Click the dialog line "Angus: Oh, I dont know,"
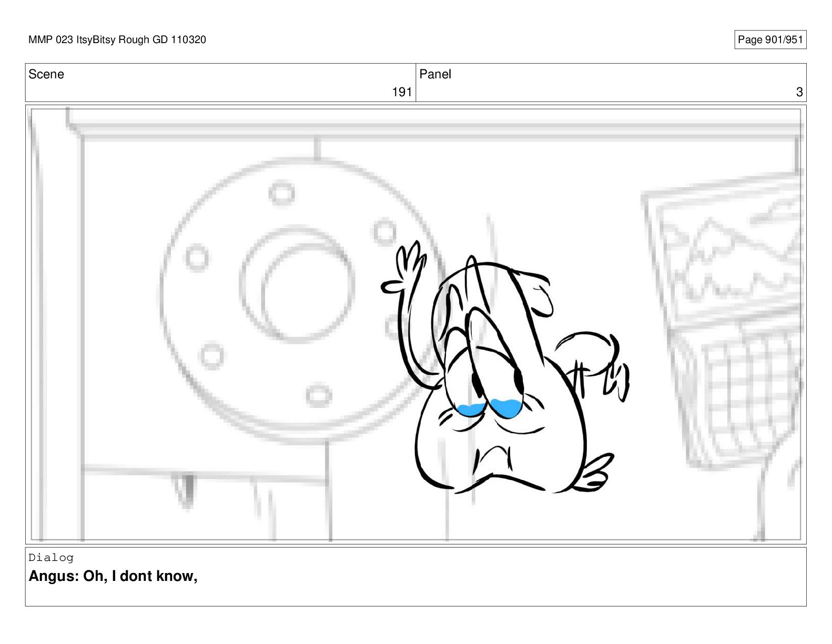 113,576
